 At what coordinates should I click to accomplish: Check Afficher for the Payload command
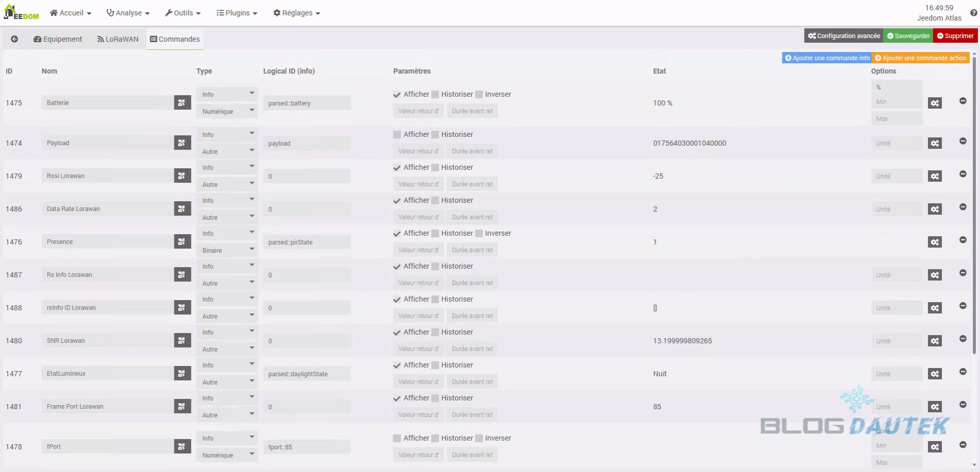pyautogui.click(x=397, y=134)
